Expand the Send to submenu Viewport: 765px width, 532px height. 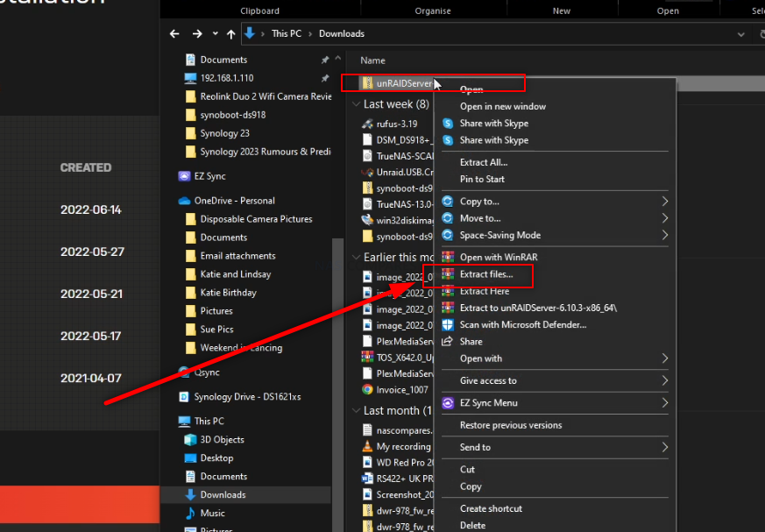coord(664,447)
